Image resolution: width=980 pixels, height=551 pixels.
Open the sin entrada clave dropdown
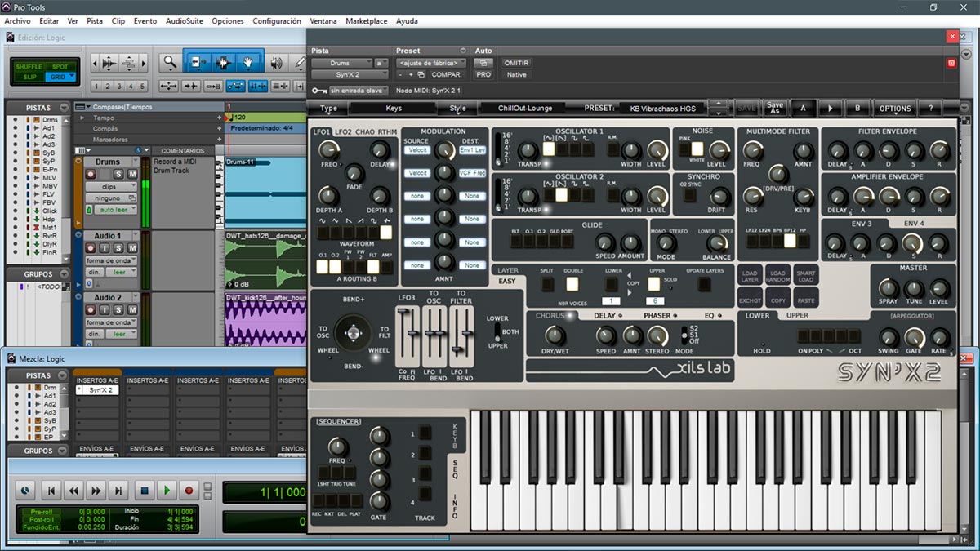point(359,91)
